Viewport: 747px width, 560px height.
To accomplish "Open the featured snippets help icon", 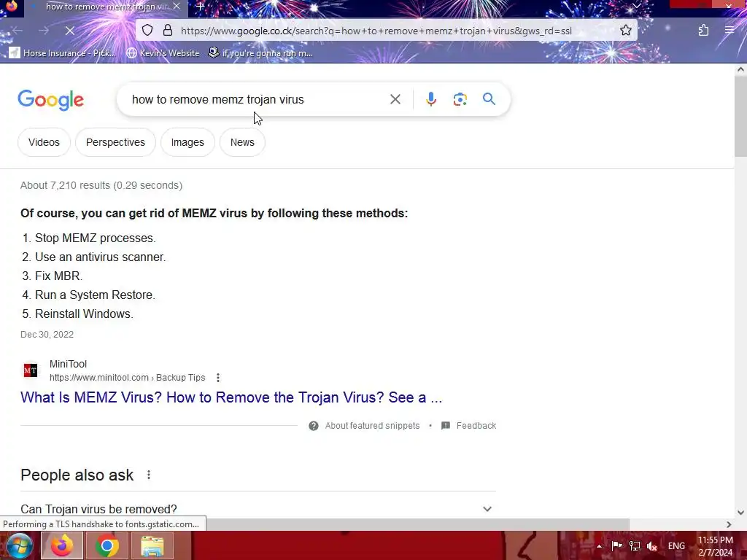I will pyautogui.click(x=314, y=426).
